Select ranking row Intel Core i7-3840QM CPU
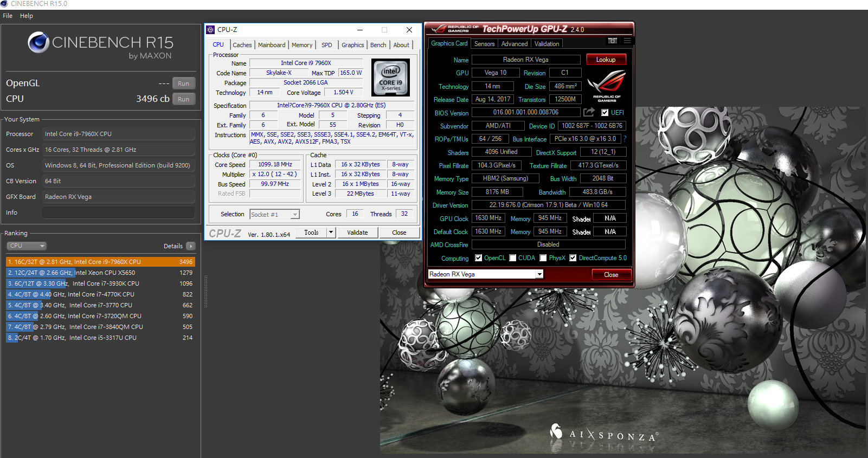This screenshot has height=458, width=868. (100, 327)
